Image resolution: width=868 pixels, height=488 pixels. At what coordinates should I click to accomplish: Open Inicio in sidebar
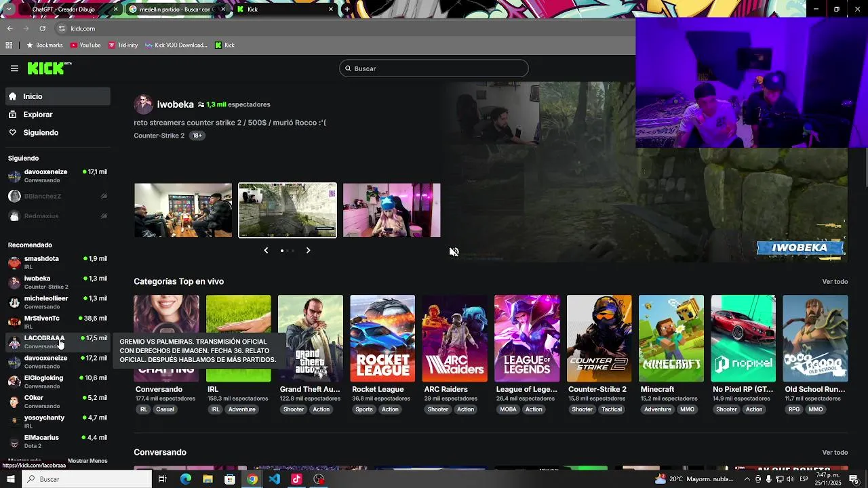coord(58,96)
